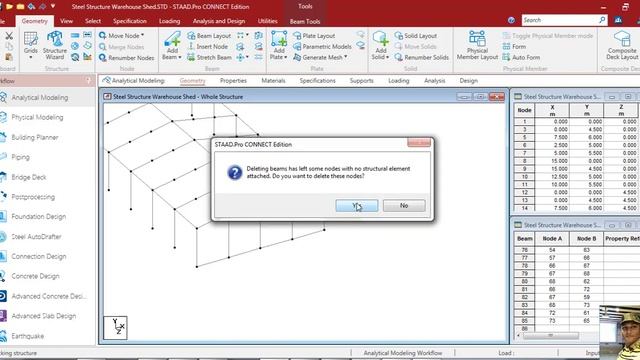Click the Move Node tool
This screenshot has width=640, height=360.
(121, 36)
